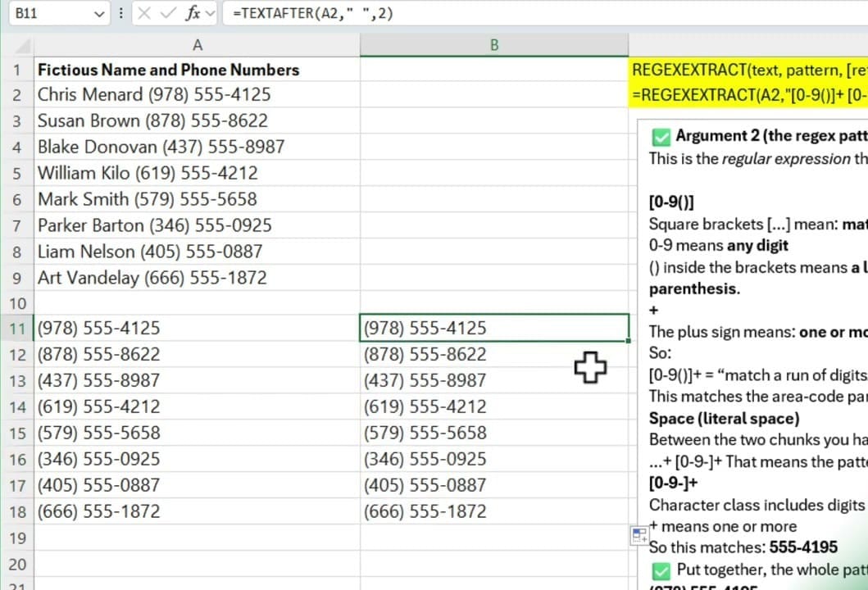Select the fill handle of cell B11
The height and width of the screenshot is (590, 868).
click(628, 338)
